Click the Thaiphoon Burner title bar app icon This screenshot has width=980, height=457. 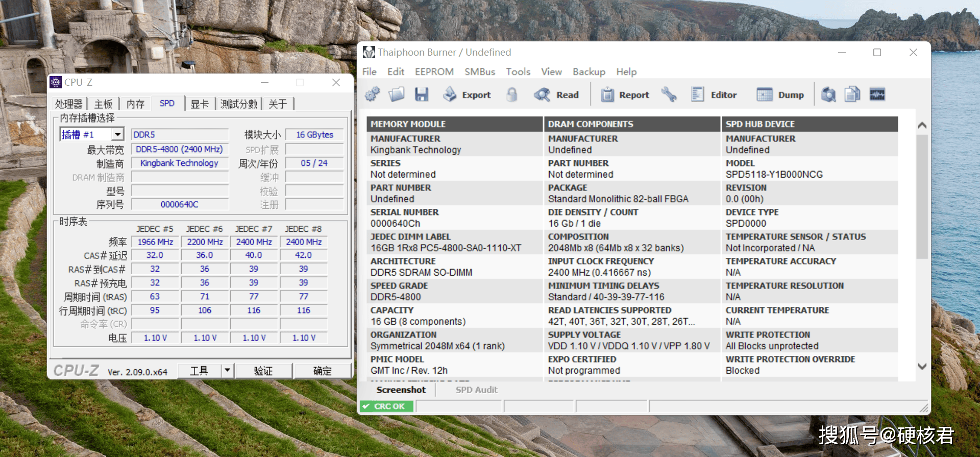point(369,52)
